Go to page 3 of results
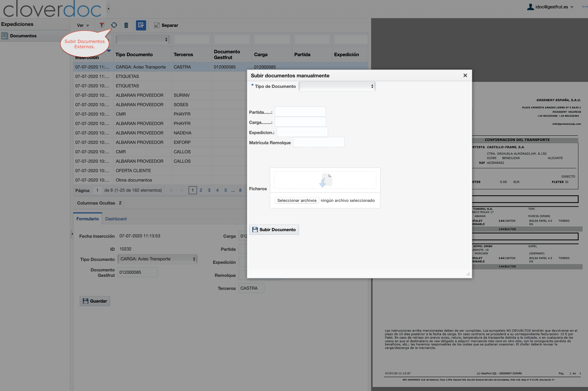This screenshot has width=588, height=391. tap(209, 190)
